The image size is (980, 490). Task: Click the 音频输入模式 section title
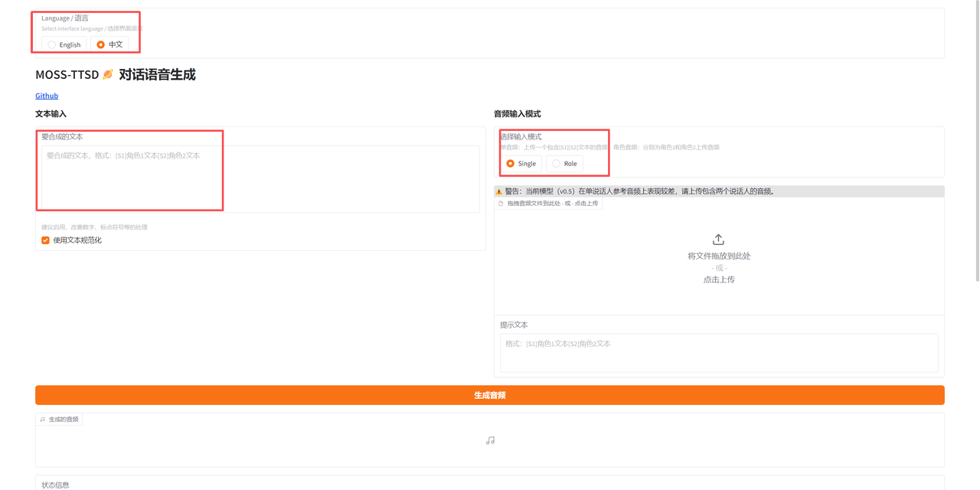[x=518, y=113]
